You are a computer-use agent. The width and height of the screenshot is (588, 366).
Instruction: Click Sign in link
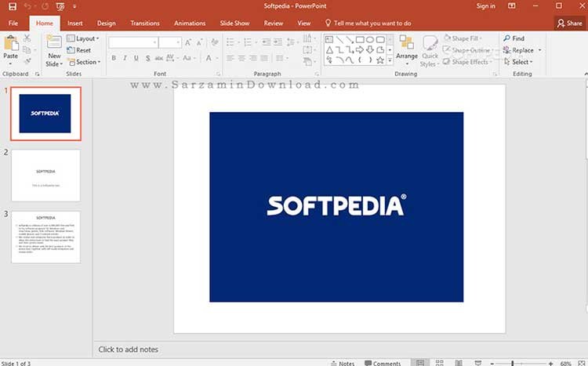[x=485, y=6]
